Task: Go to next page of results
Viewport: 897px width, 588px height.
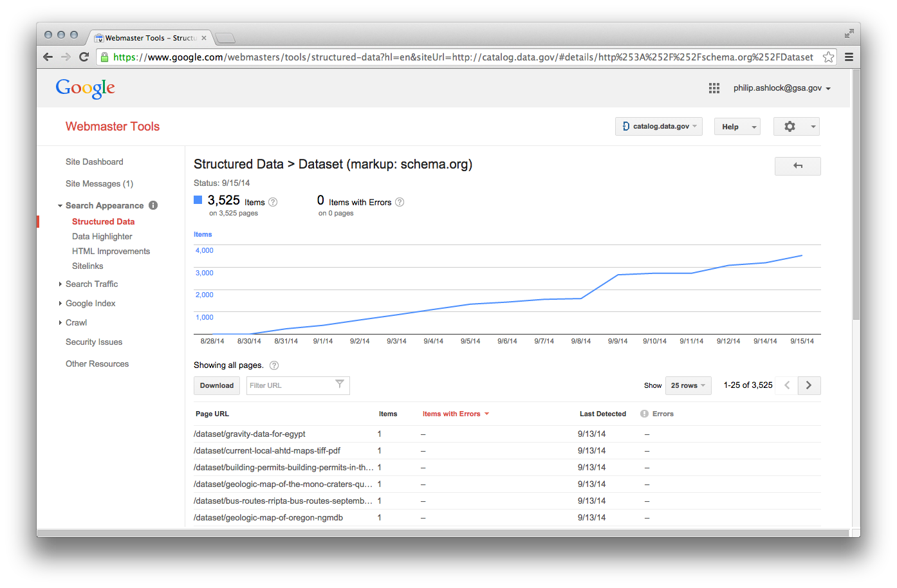Action: [x=809, y=385]
